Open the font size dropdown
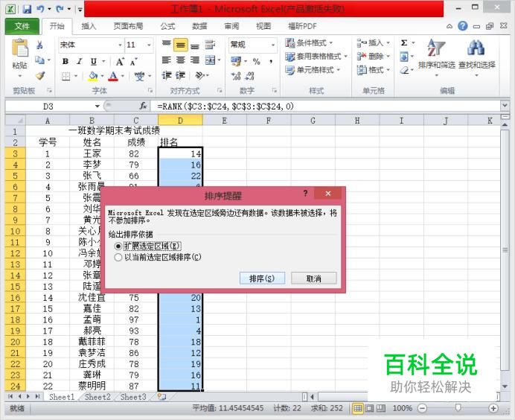This screenshot has height=420, width=515. (149, 45)
